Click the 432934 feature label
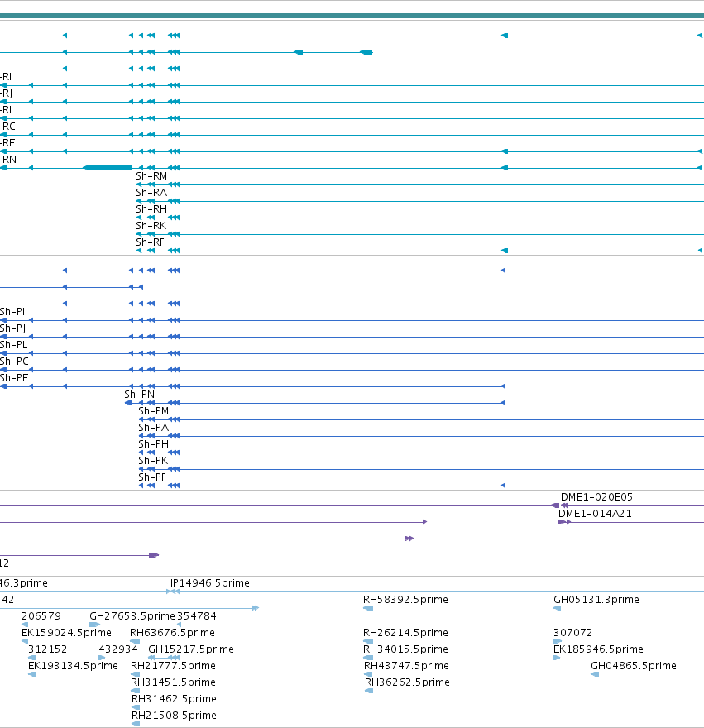 (x=118, y=649)
